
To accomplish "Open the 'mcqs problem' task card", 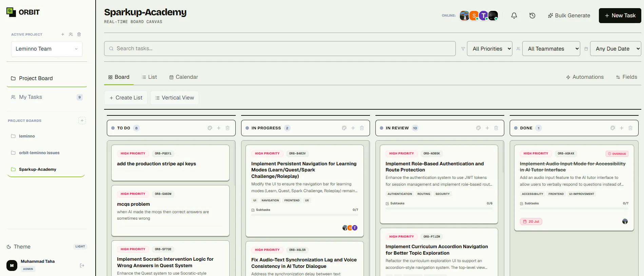I will 170,210.
